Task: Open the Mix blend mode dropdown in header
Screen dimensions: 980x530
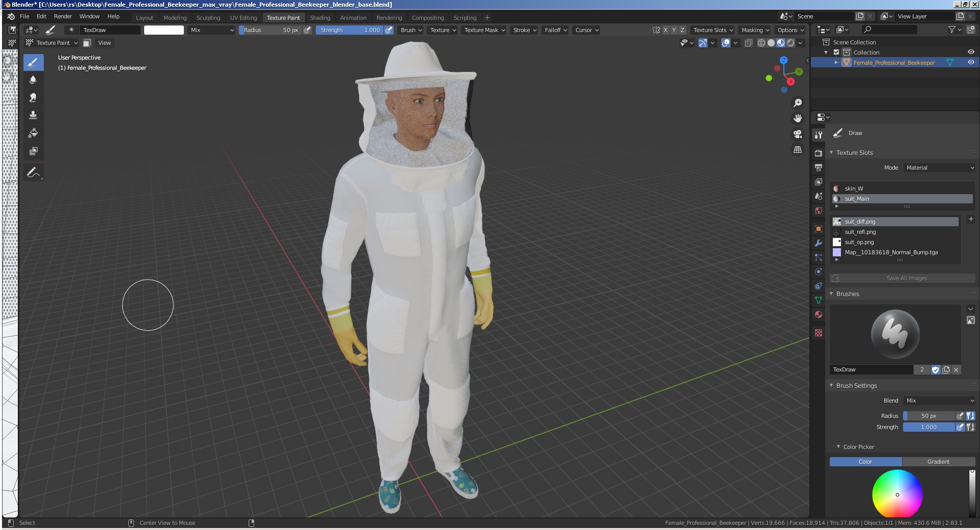Action: [x=211, y=30]
